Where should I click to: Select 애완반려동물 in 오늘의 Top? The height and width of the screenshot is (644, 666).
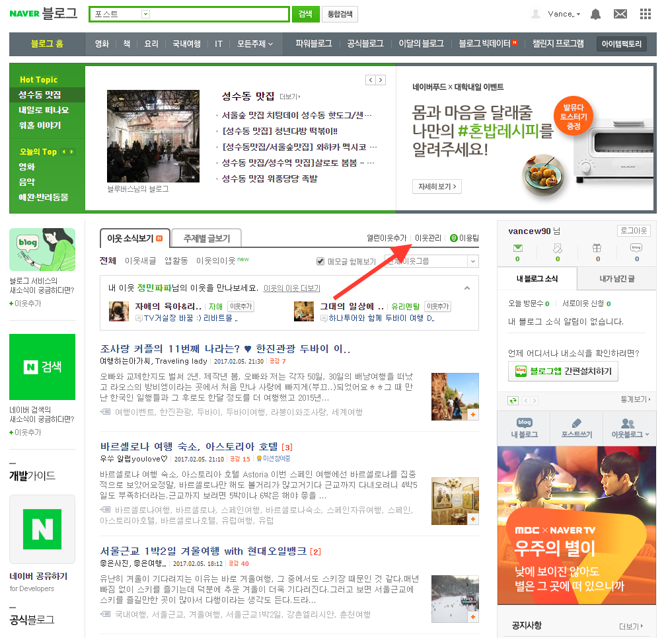coord(44,197)
